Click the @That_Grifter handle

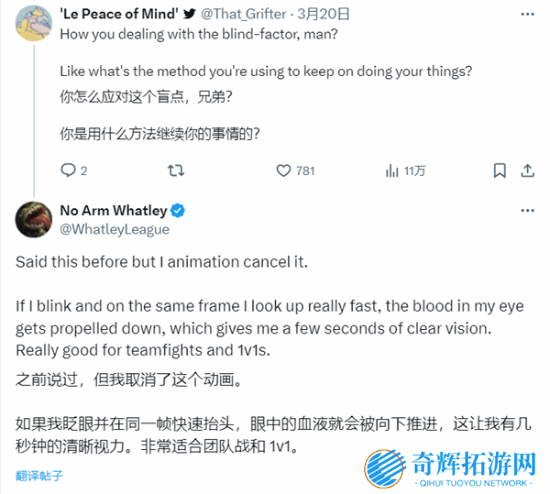(243, 14)
